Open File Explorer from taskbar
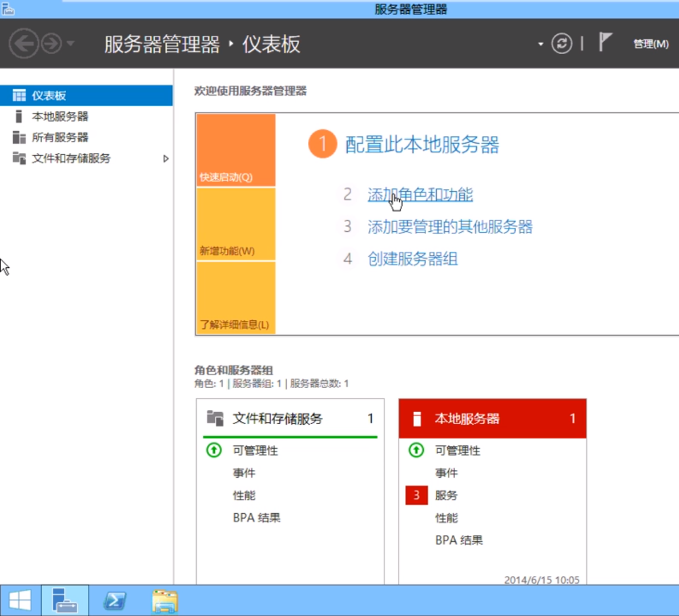This screenshot has width=679, height=616. coord(164,601)
